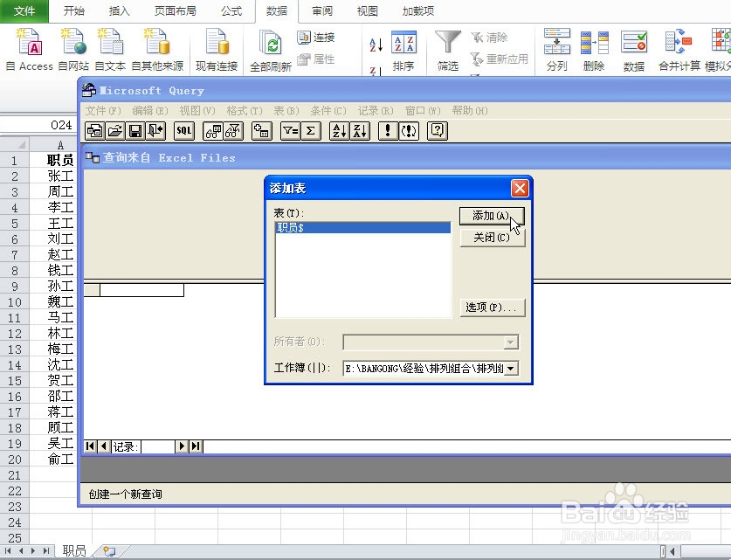Image resolution: width=731 pixels, height=560 pixels.
Task: Click From Access icon in Excel ribbon
Action: (x=30, y=50)
